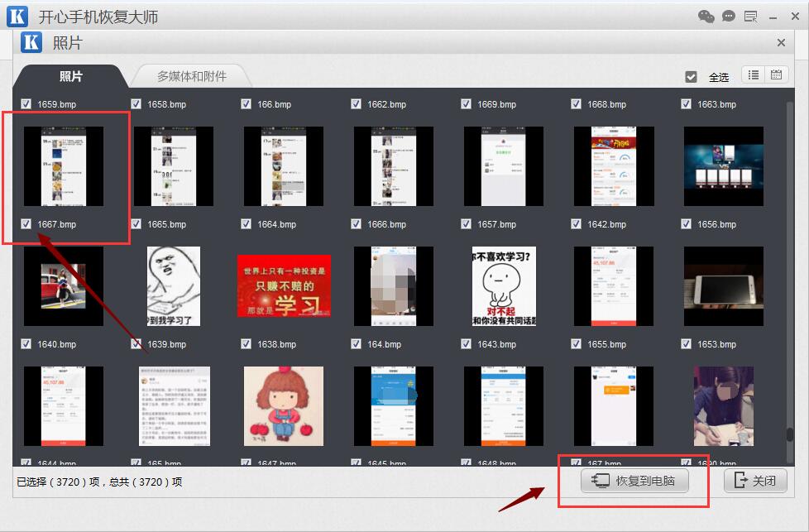The height and width of the screenshot is (532, 809).
Task: Open the 1658.bmp photo thumbnail
Action: click(x=174, y=166)
